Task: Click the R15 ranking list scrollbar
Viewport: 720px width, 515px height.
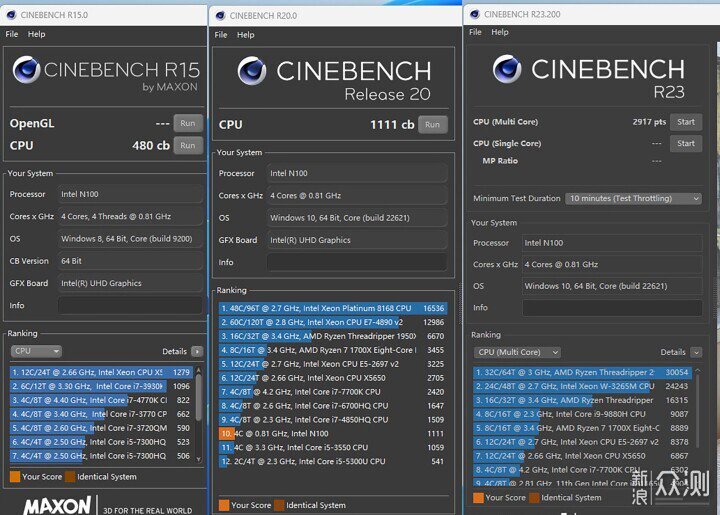Action: click(198, 397)
